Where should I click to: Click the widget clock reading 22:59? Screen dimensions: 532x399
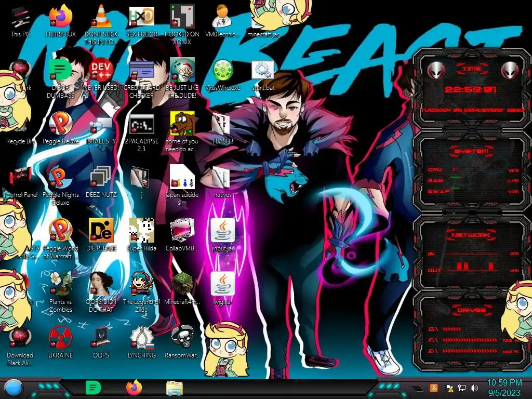(x=470, y=89)
